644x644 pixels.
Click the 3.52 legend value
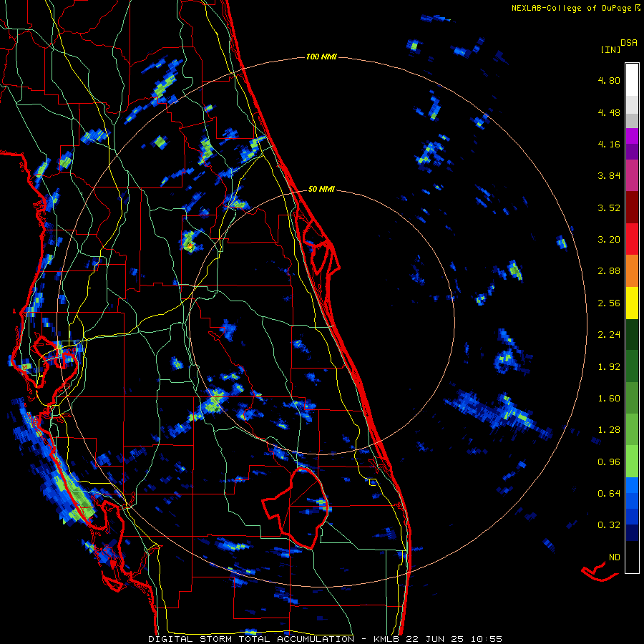[609, 208]
